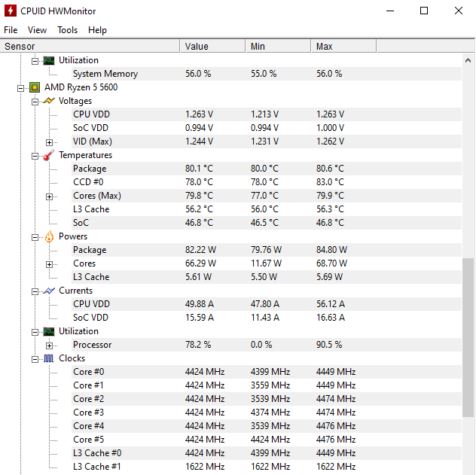Click the 82.22 W package power value

[200, 250]
